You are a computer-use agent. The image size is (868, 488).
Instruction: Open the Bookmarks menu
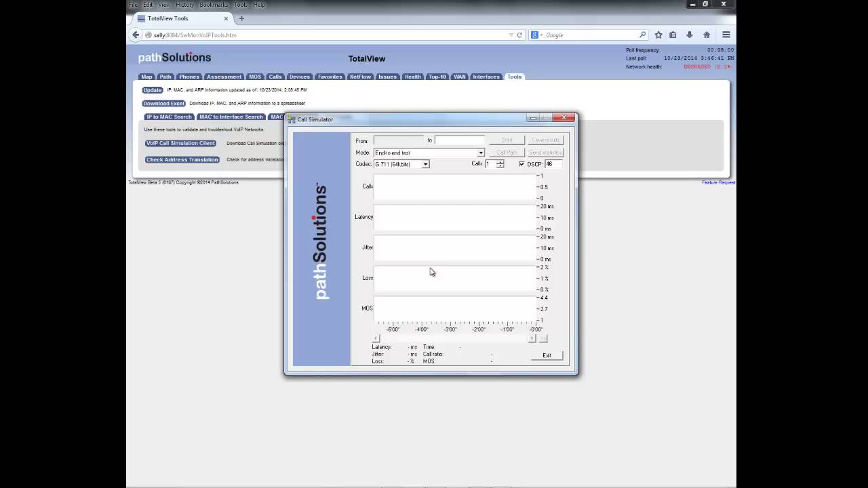pos(214,5)
